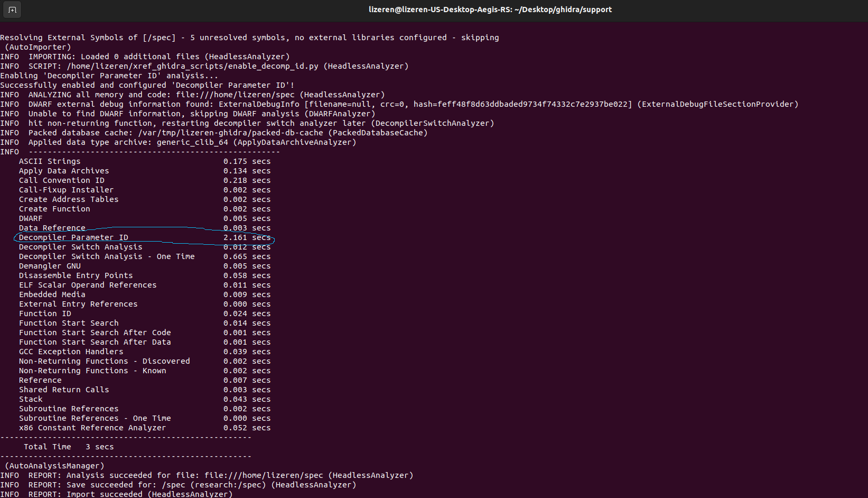Image resolution: width=868 pixels, height=498 pixels.
Task: Click the 'Total Time 3 secs' line
Action: (69, 447)
